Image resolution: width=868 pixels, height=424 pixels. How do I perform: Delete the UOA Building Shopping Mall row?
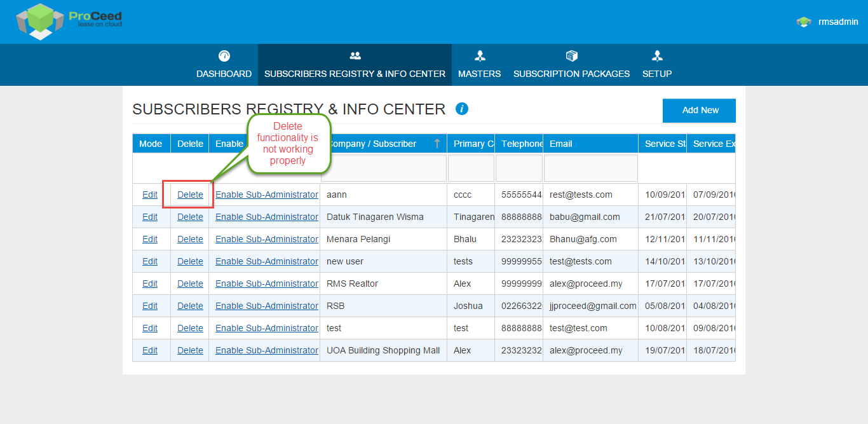(x=190, y=350)
